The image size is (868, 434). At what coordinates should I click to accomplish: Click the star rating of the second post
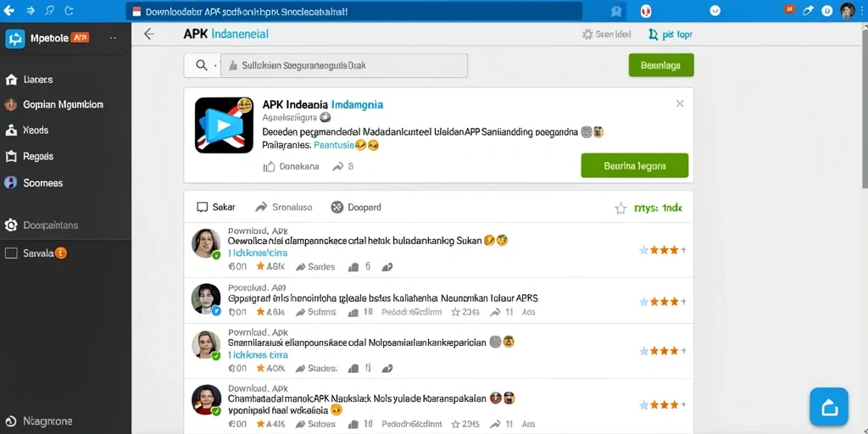pyautogui.click(x=663, y=302)
